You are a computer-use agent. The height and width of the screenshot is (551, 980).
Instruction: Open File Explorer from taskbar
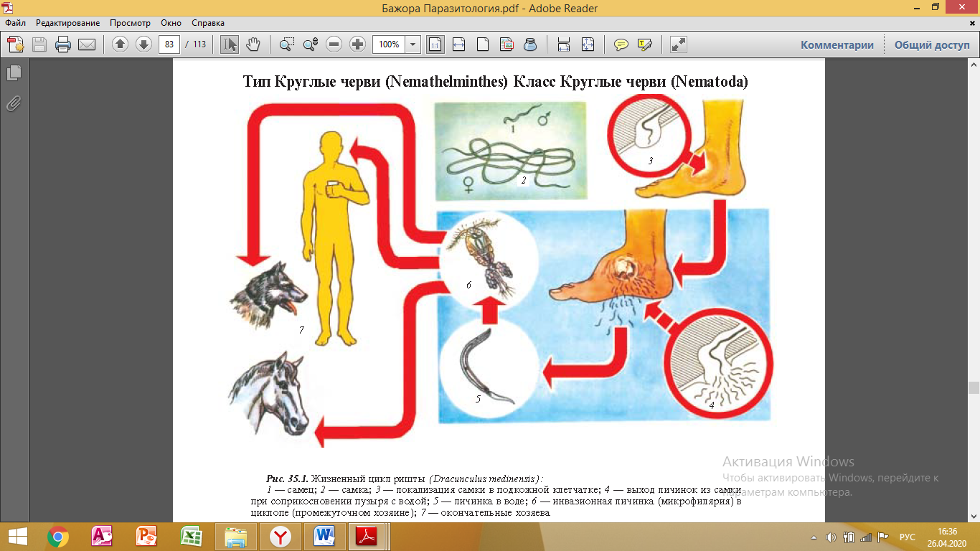coord(235,537)
